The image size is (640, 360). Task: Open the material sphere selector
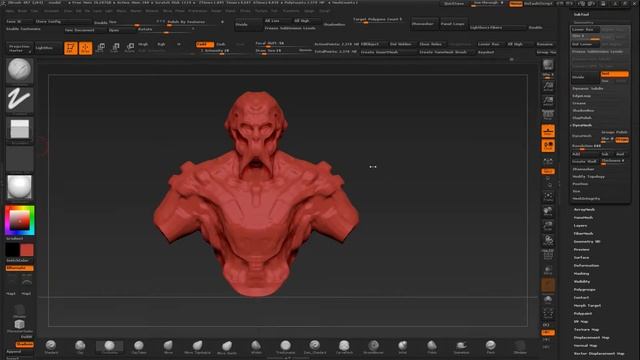coord(19,187)
